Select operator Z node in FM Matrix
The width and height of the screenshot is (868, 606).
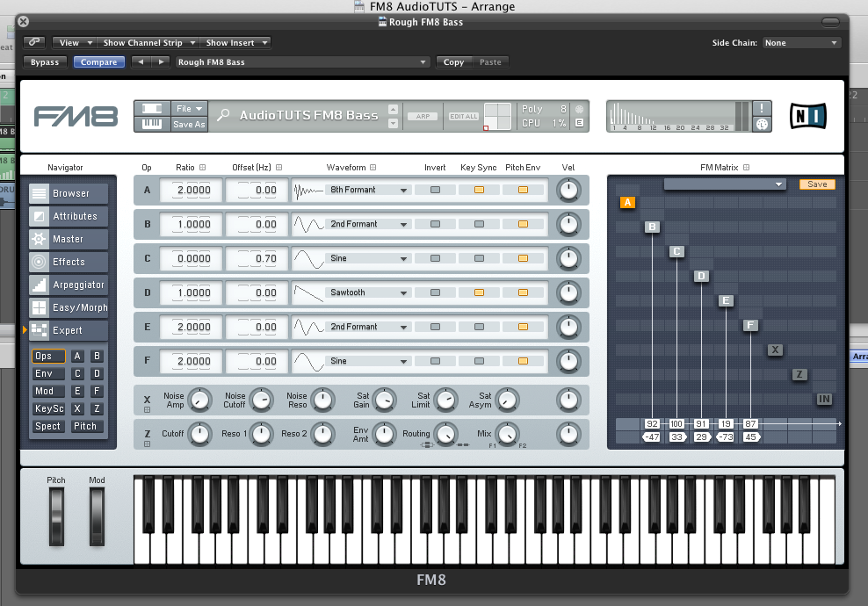tap(799, 374)
